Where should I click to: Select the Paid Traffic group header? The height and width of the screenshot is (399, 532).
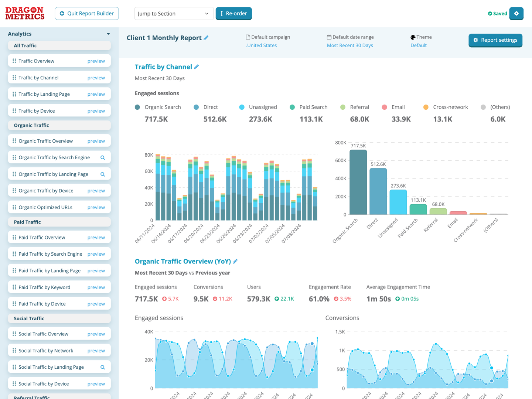(59, 222)
